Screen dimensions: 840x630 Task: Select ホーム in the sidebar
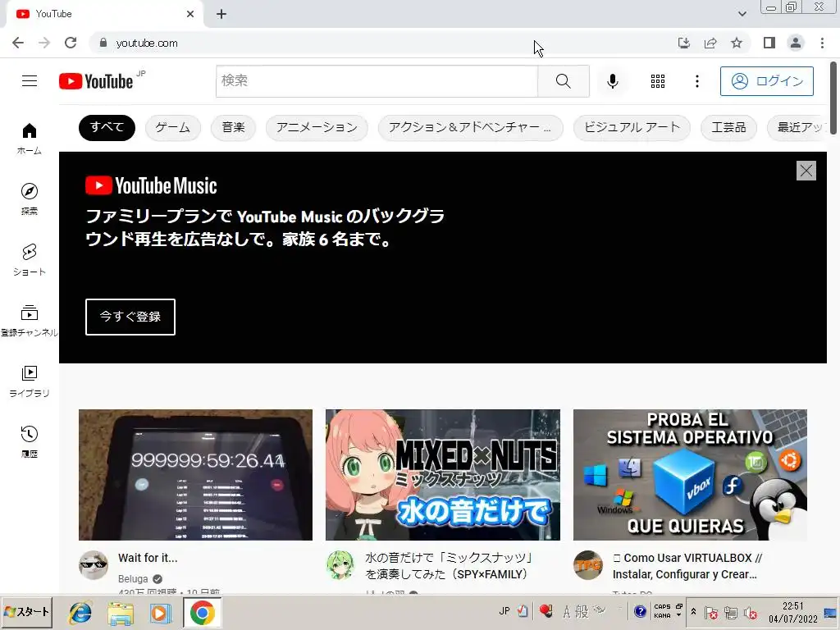pyautogui.click(x=30, y=139)
